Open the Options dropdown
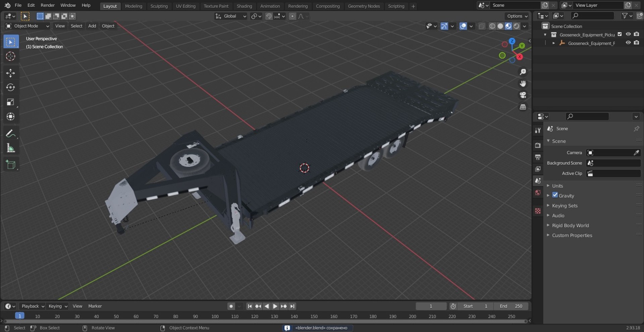The height and width of the screenshot is (332, 644). 517,16
